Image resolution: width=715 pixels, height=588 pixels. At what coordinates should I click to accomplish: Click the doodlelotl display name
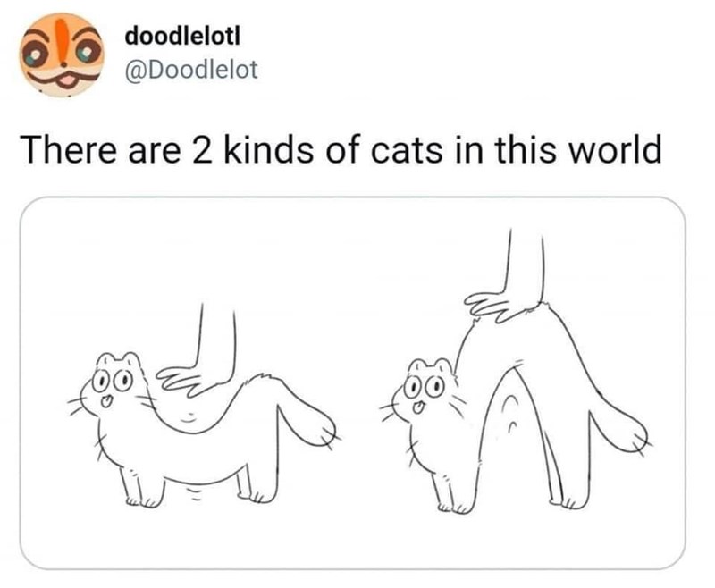click(x=182, y=36)
